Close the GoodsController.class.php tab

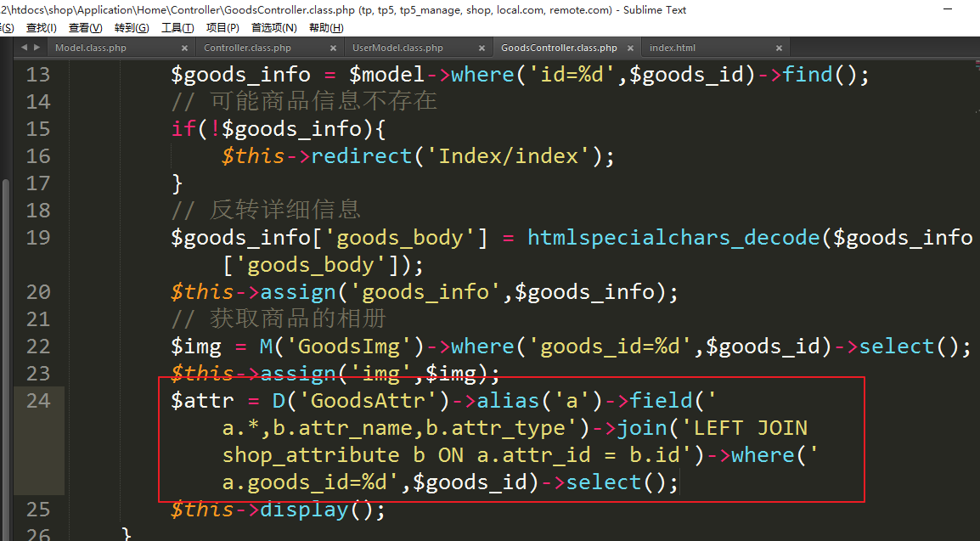click(630, 48)
